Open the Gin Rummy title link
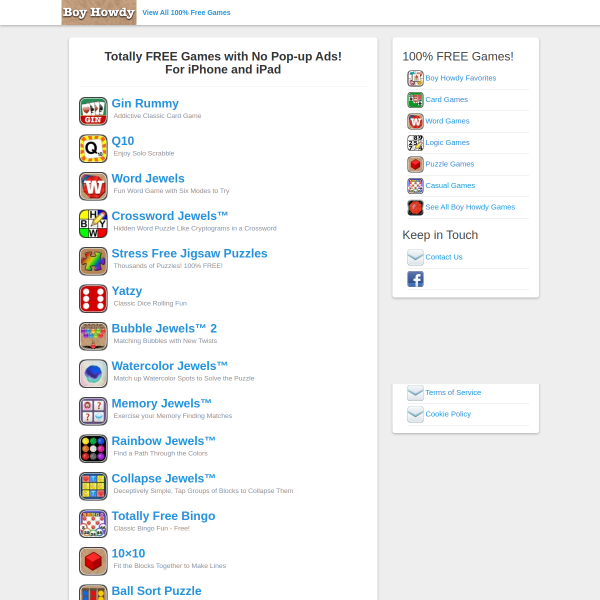 (145, 103)
